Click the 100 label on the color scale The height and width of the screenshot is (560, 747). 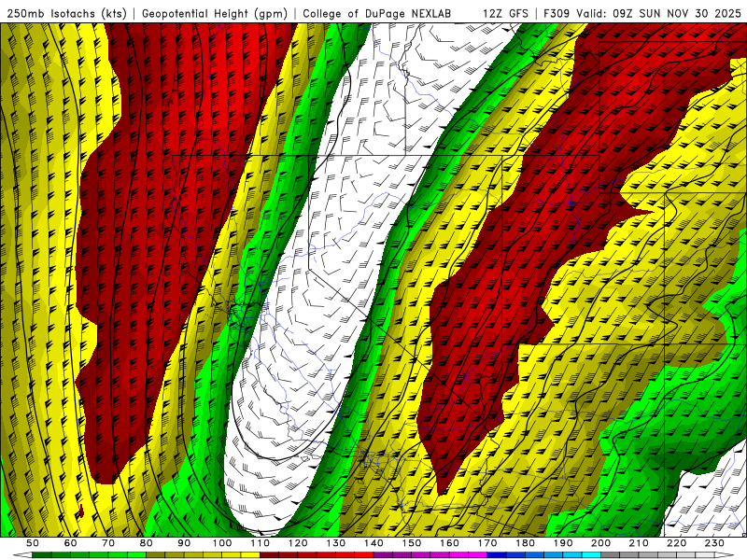tap(222, 543)
